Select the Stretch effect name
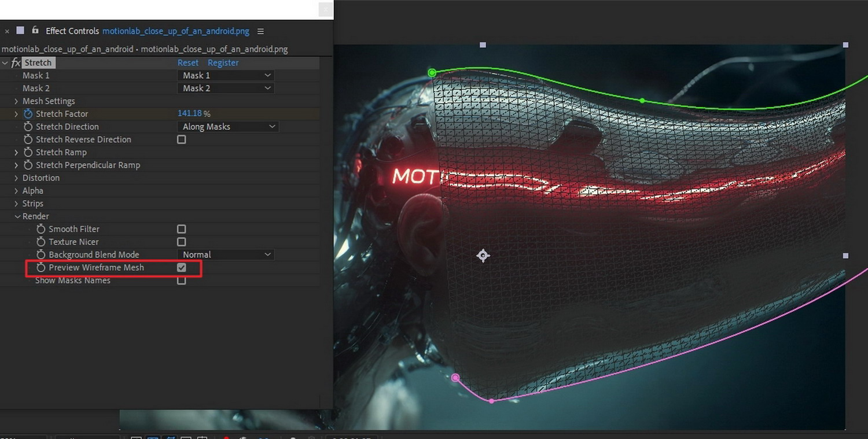Screen dimensions: 868x439 pyautogui.click(x=38, y=62)
